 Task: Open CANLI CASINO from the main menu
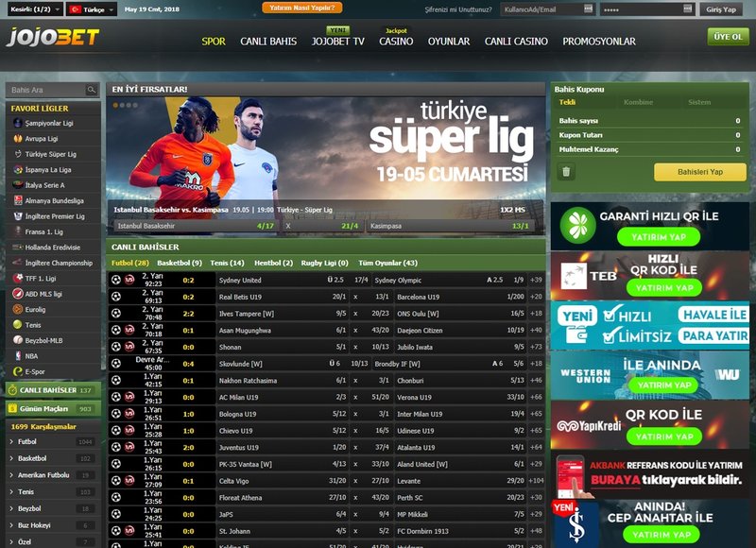(x=516, y=42)
